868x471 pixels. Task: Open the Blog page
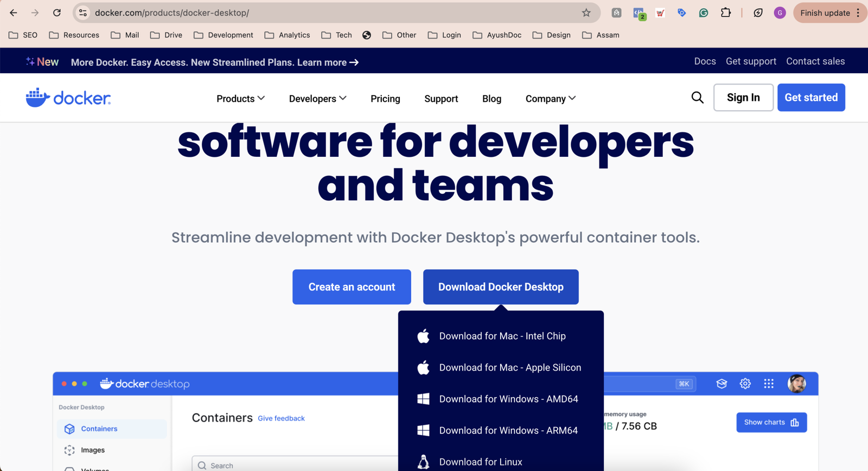click(492, 98)
